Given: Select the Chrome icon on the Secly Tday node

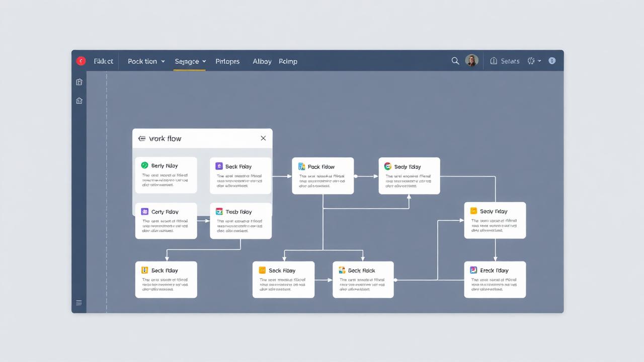Looking at the screenshot, I should (x=388, y=166).
